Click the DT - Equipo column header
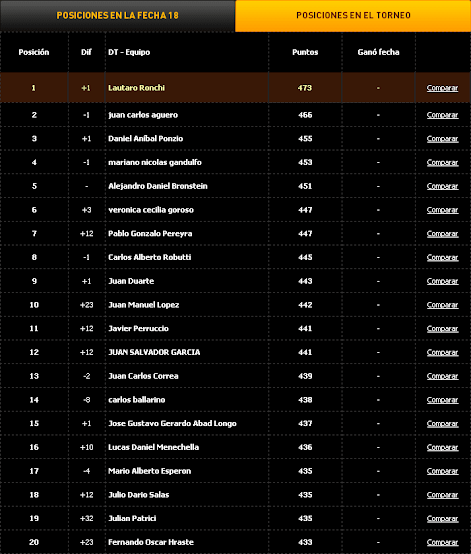The width and height of the screenshot is (471, 554). [x=129, y=52]
